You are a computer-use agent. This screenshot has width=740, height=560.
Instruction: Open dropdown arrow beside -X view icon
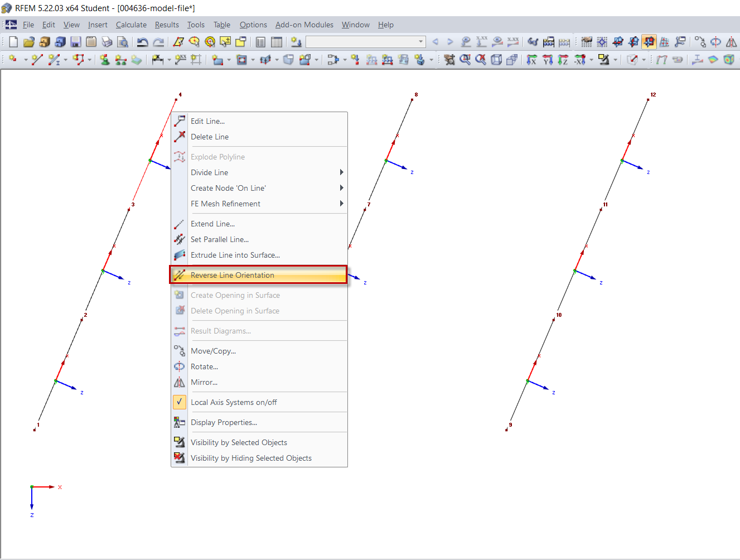(x=591, y=60)
